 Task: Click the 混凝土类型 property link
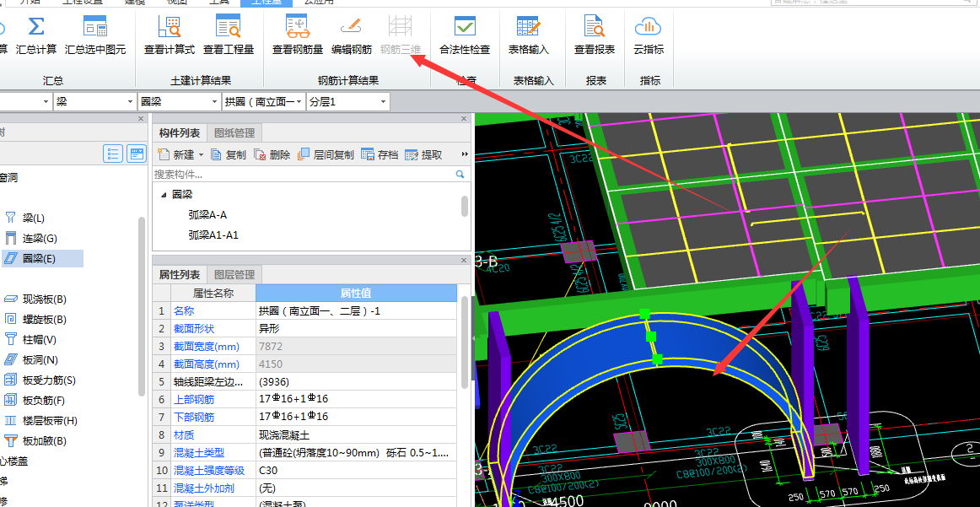tap(199, 453)
